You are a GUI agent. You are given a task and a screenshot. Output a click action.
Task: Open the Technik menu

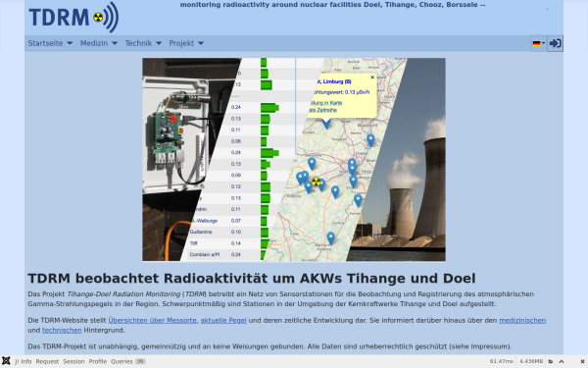pyautogui.click(x=143, y=43)
